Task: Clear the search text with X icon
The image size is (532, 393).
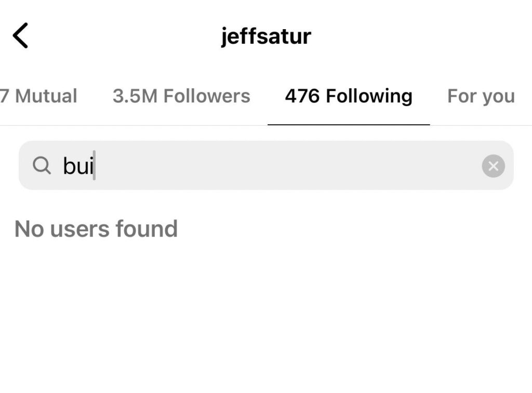Action: click(493, 166)
